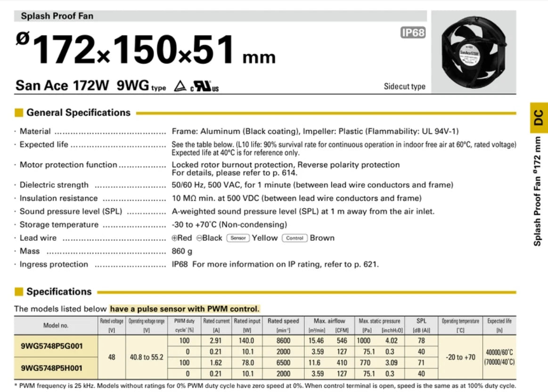Click the 'General Specifications' section heading
Viewport: 548px width, 392px height.
pyautogui.click(x=78, y=113)
